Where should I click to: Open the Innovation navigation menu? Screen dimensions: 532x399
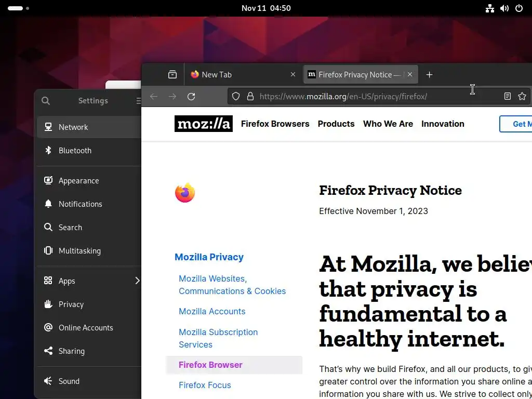point(443,124)
